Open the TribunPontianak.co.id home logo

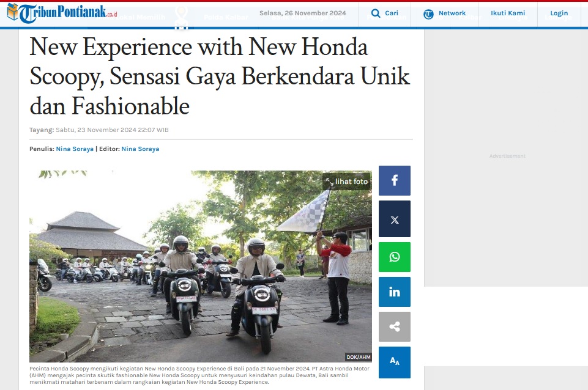tap(62, 13)
